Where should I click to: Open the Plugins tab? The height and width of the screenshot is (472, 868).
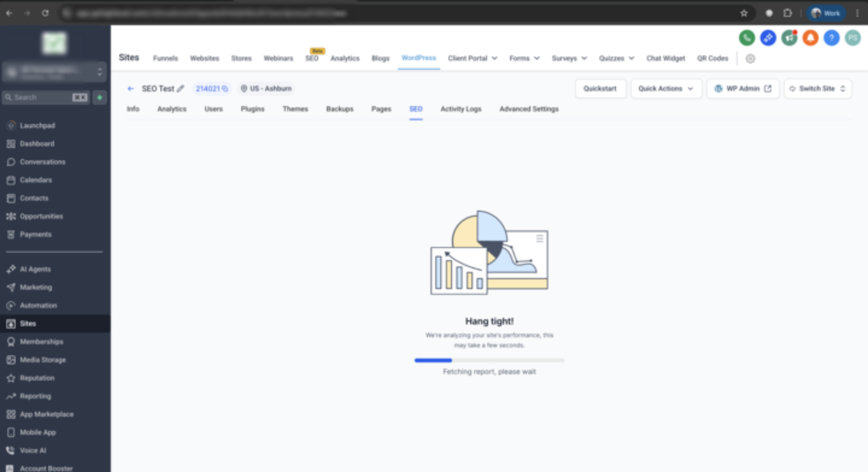click(x=252, y=109)
